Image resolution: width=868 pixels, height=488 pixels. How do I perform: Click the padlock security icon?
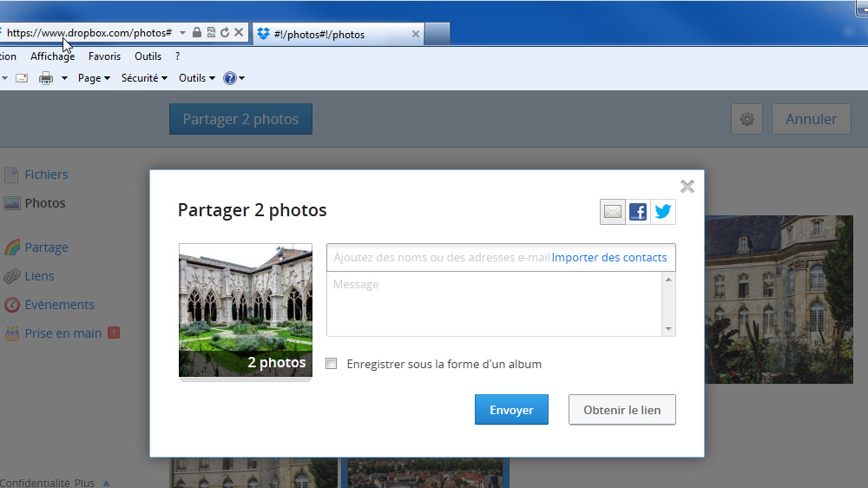[x=196, y=32]
